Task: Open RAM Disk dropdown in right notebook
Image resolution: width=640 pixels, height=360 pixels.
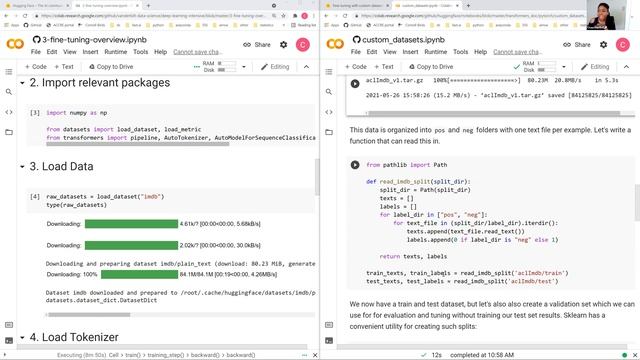Action: 564,67
